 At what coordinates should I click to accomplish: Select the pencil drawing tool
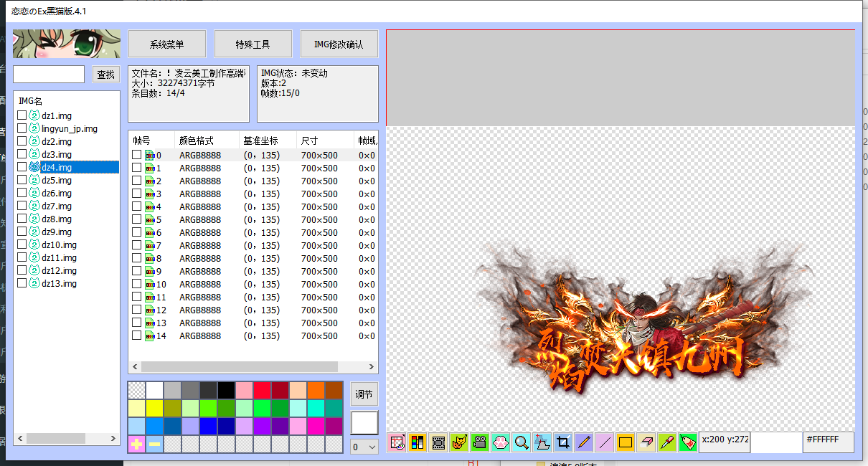point(583,442)
